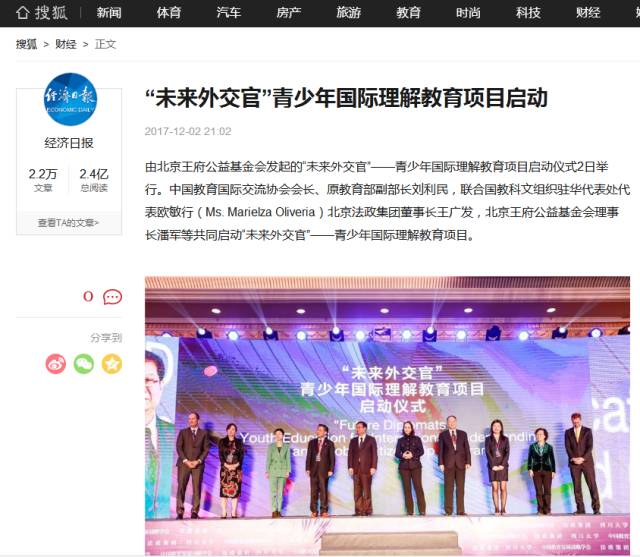Click the Sohu home logo icon
The height and width of the screenshot is (557, 640).
coord(42,13)
